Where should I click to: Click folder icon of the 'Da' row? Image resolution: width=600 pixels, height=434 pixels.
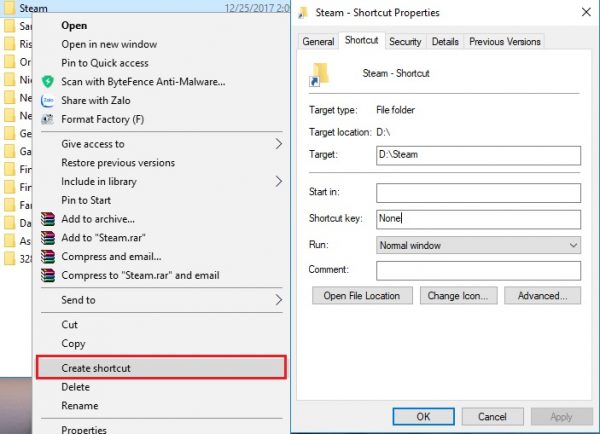[10, 223]
